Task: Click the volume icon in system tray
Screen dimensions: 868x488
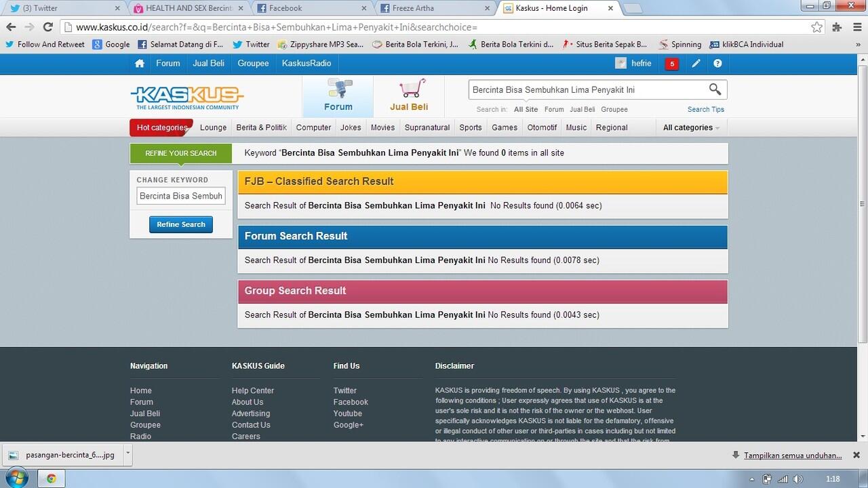Action: (x=797, y=479)
